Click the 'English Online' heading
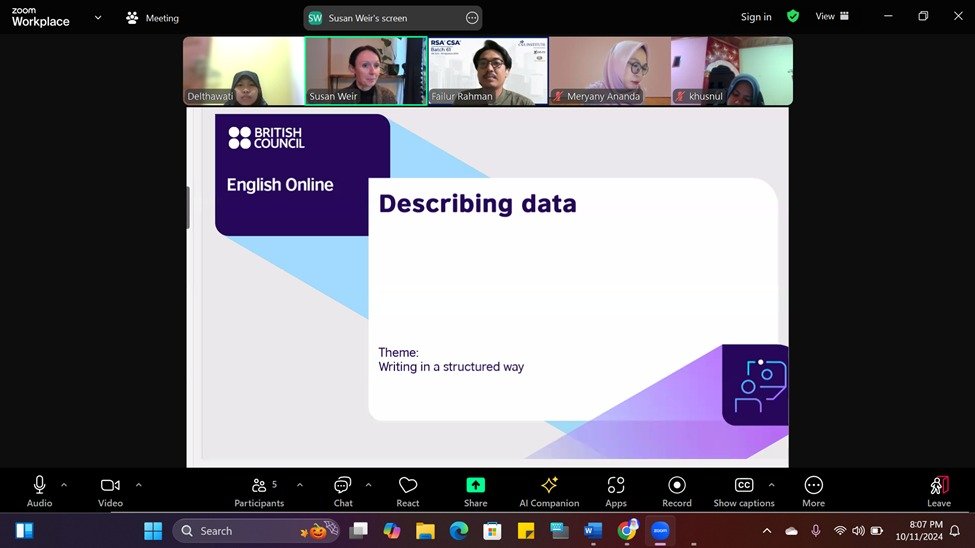 pos(280,185)
